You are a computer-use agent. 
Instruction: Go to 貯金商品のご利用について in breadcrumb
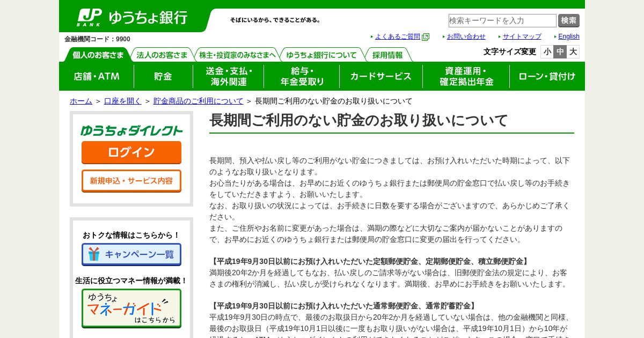[x=199, y=101]
